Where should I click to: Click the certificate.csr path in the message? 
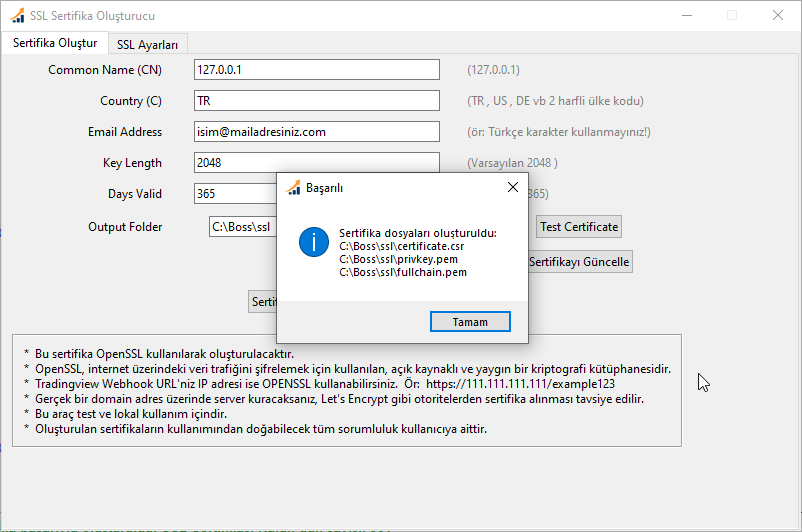click(402, 246)
